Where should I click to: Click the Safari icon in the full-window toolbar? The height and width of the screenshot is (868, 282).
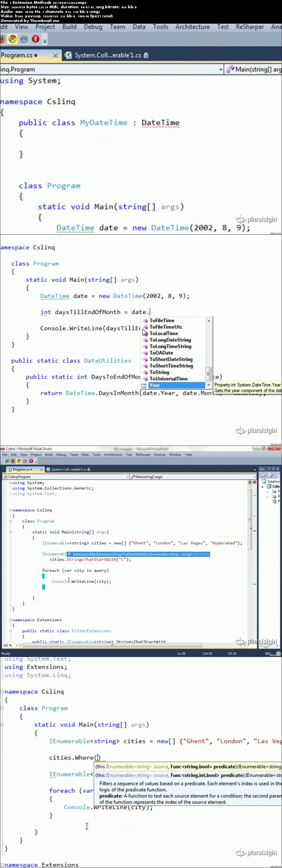click(x=25, y=461)
